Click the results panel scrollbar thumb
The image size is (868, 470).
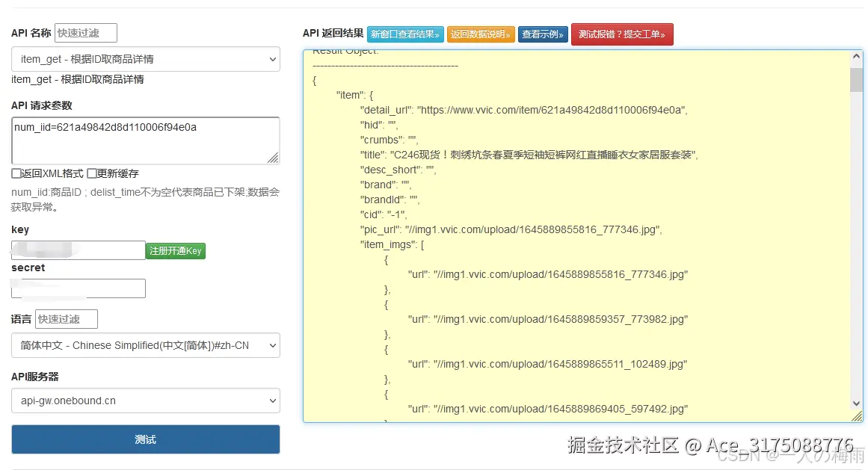(x=856, y=80)
